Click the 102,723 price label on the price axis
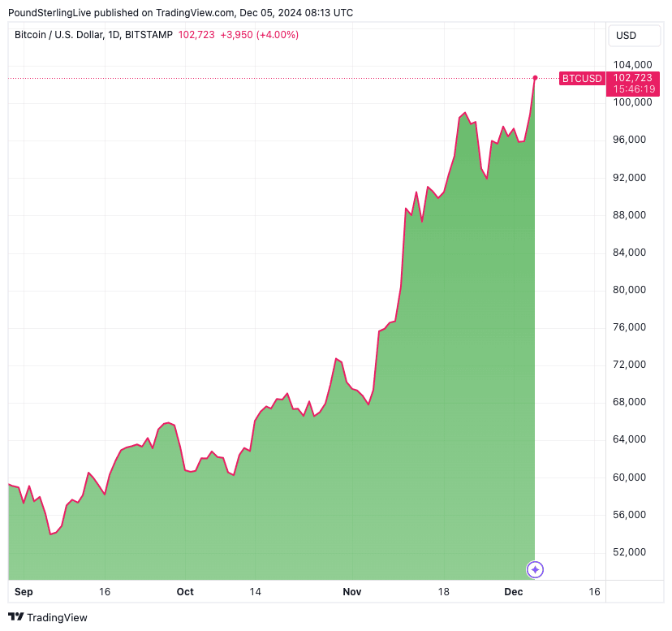 pos(633,78)
